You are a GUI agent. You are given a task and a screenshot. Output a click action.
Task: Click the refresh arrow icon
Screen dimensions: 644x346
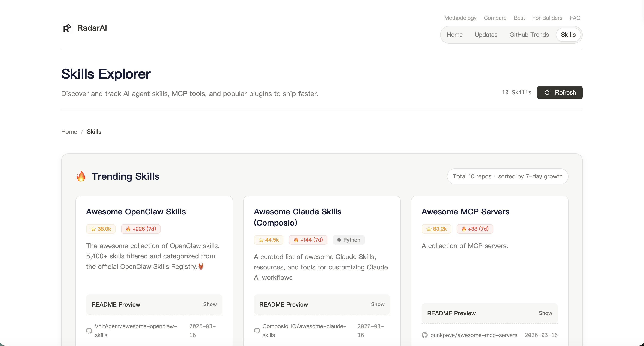point(547,92)
